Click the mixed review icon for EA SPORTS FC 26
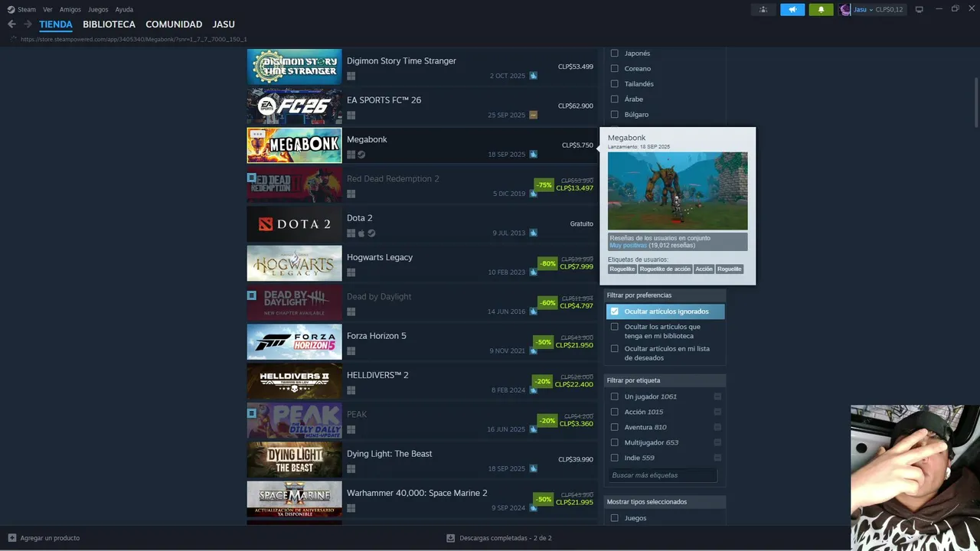 pyautogui.click(x=533, y=115)
